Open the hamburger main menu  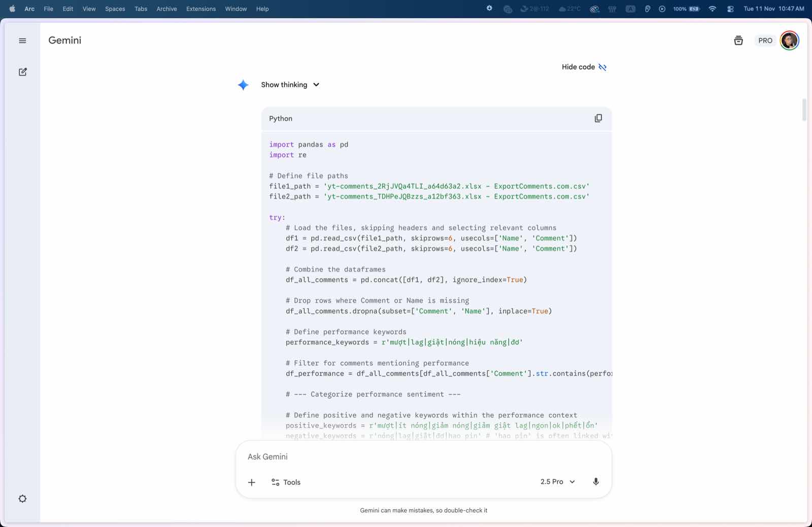[x=22, y=41]
